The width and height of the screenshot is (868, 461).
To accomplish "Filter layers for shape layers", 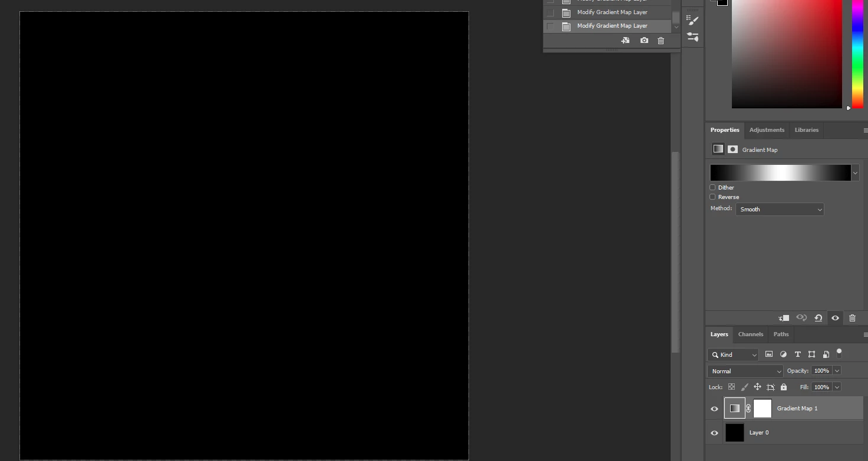I will [811, 354].
